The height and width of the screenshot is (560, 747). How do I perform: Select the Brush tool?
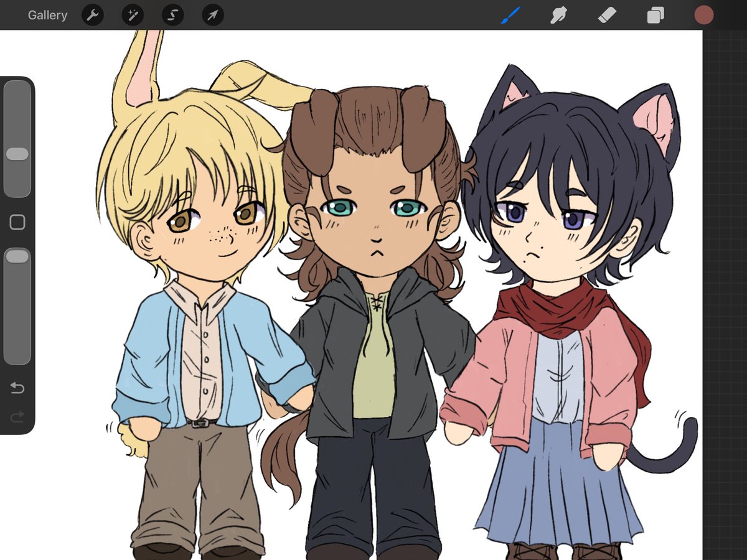tap(511, 15)
